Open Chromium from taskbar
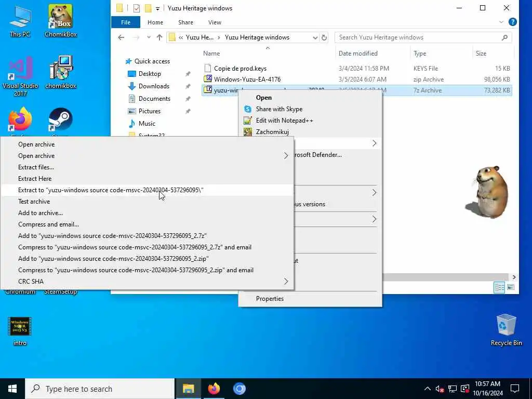 [239, 389]
